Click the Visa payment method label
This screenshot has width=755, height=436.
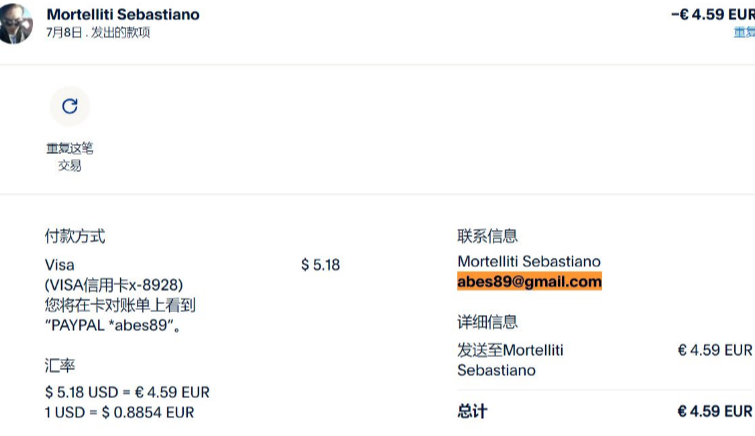pyautogui.click(x=60, y=265)
